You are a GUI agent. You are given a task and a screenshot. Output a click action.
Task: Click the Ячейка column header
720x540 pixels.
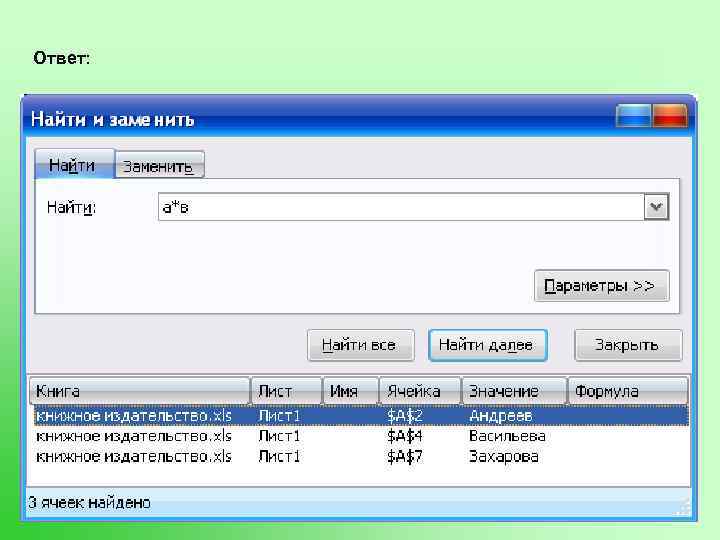click(420, 391)
